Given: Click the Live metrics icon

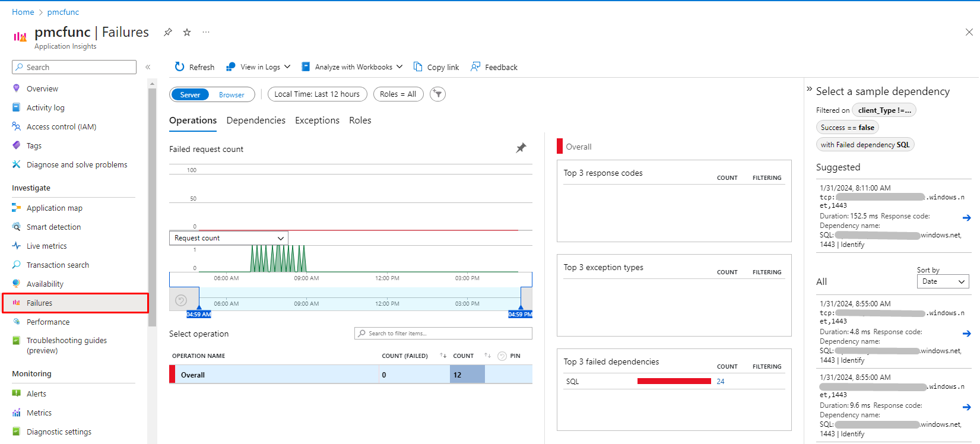Looking at the screenshot, I should 17,246.
